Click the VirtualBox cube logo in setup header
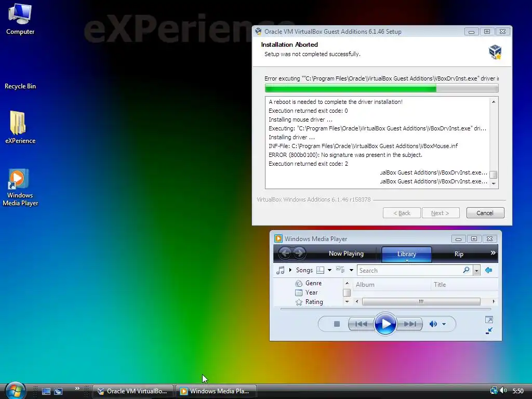Viewport: 532px width, 399px height. click(x=495, y=52)
